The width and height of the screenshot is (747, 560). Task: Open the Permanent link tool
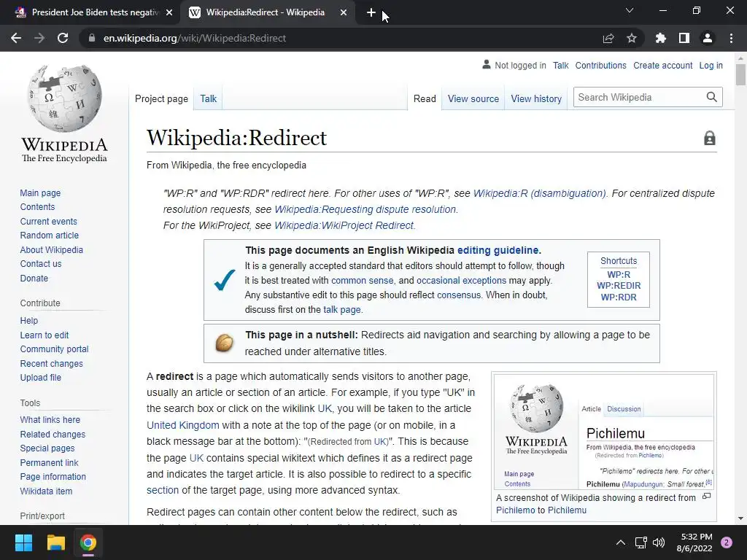[x=49, y=462]
